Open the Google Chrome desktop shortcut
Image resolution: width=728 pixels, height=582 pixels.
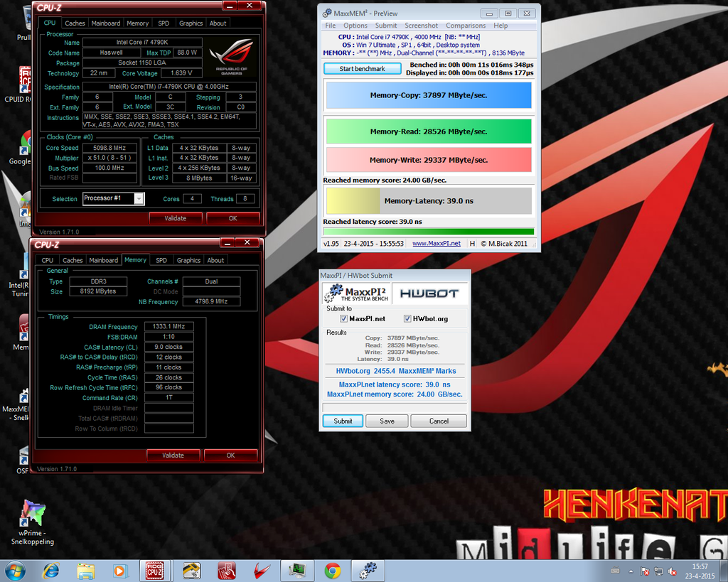(21, 148)
